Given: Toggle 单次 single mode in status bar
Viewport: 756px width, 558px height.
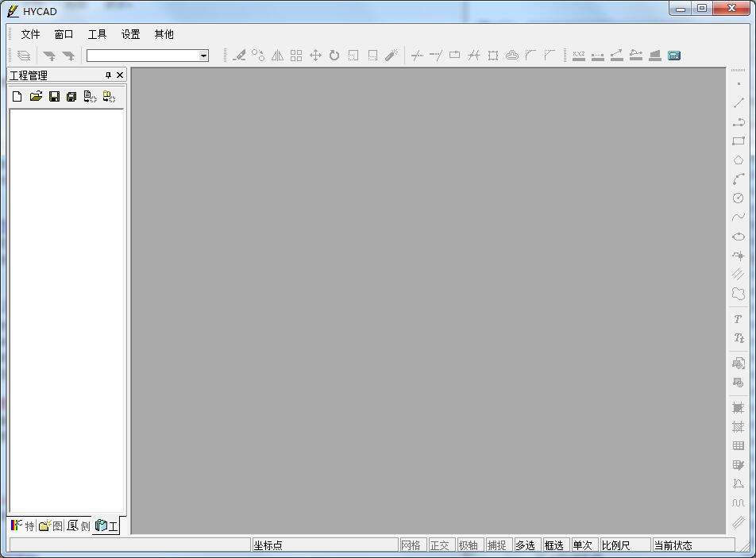Looking at the screenshot, I should coord(583,545).
